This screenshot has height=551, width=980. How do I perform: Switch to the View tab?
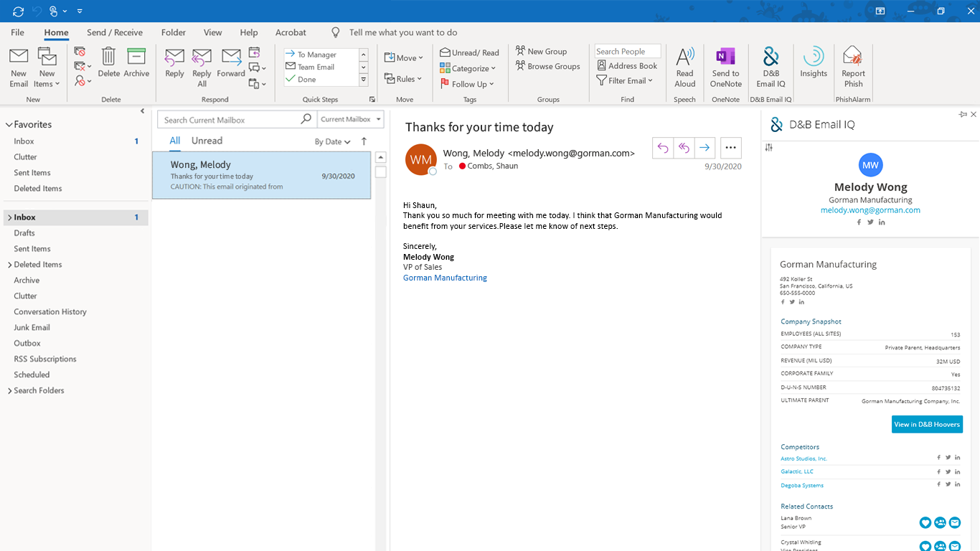(213, 32)
